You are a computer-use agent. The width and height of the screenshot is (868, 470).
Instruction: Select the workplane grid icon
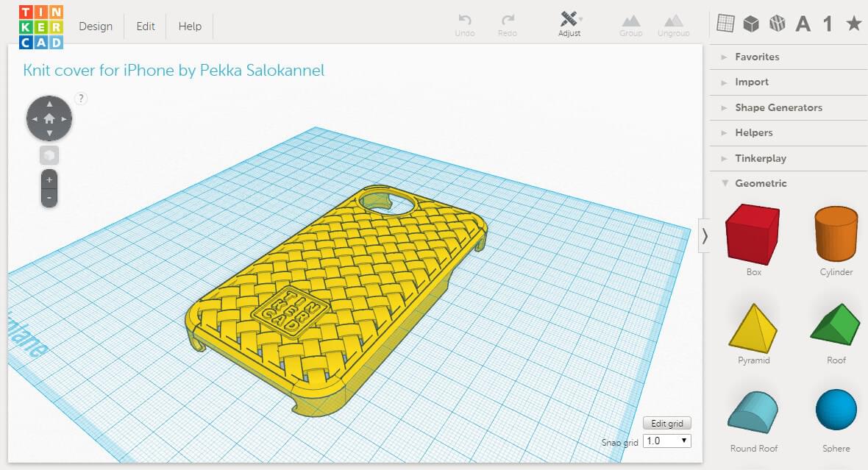click(725, 24)
